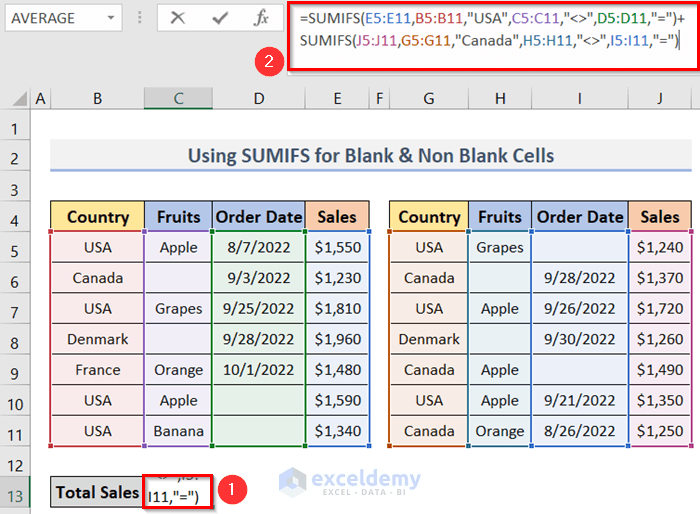The image size is (700, 514).
Task: Click the 'Denmark' cell in left table
Action: coord(98,339)
